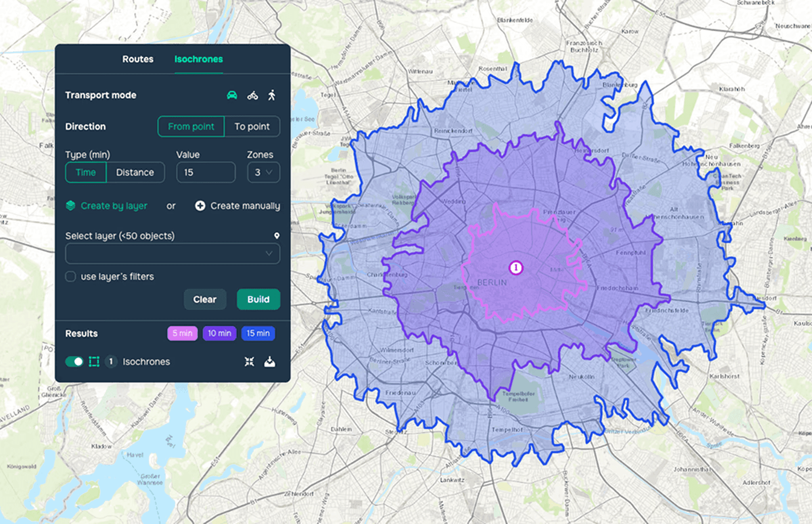Click the plus icon for Create manually
This screenshot has height=524, width=812.
point(200,206)
